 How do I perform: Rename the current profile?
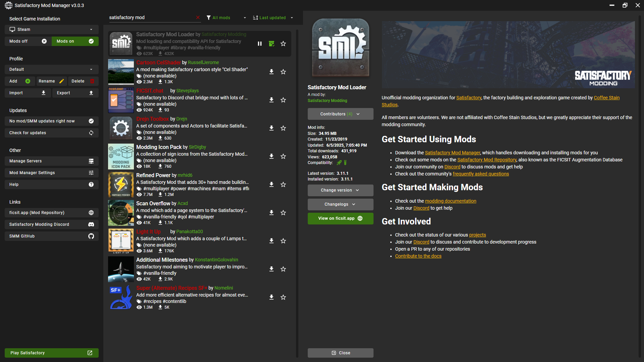click(51, 81)
